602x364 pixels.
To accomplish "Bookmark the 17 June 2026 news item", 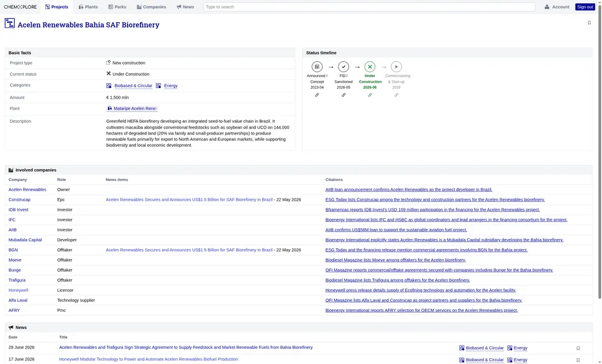I will coord(578,360).
